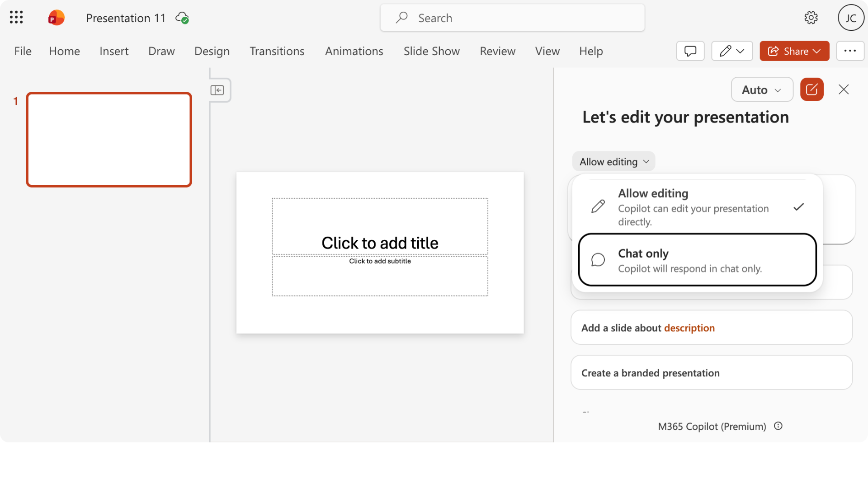Switch to the Review tab
Image resolution: width=868 pixels, height=488 pixels.
498,51
